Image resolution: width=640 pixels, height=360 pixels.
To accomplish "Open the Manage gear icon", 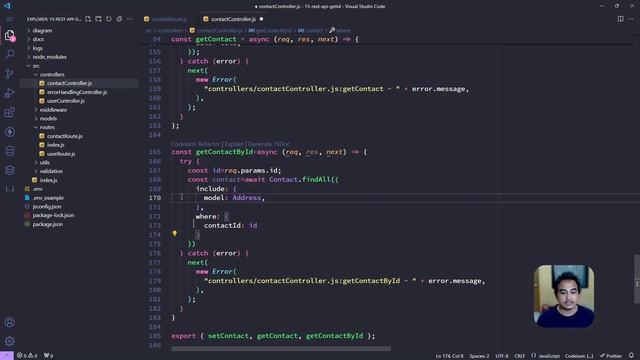I will tap(9, 341).
